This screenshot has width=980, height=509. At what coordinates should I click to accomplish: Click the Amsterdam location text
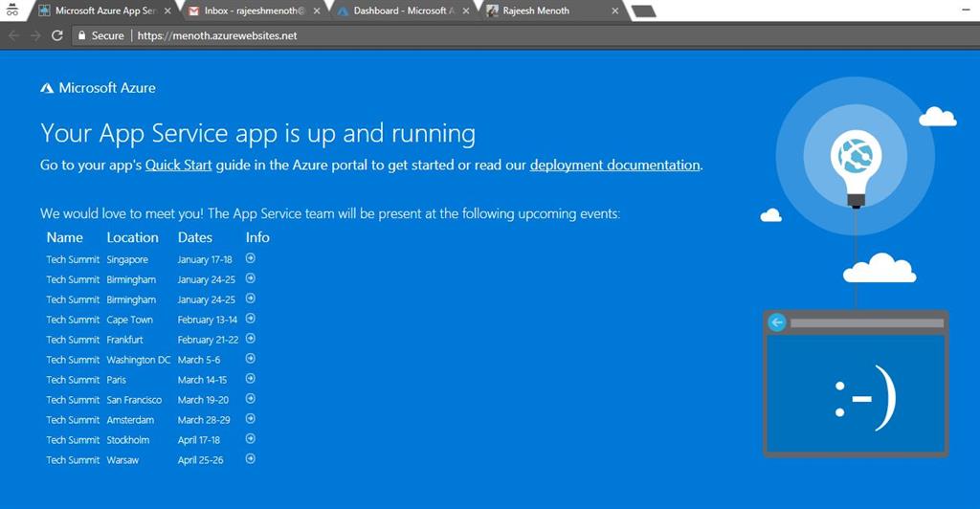(130, 420)
